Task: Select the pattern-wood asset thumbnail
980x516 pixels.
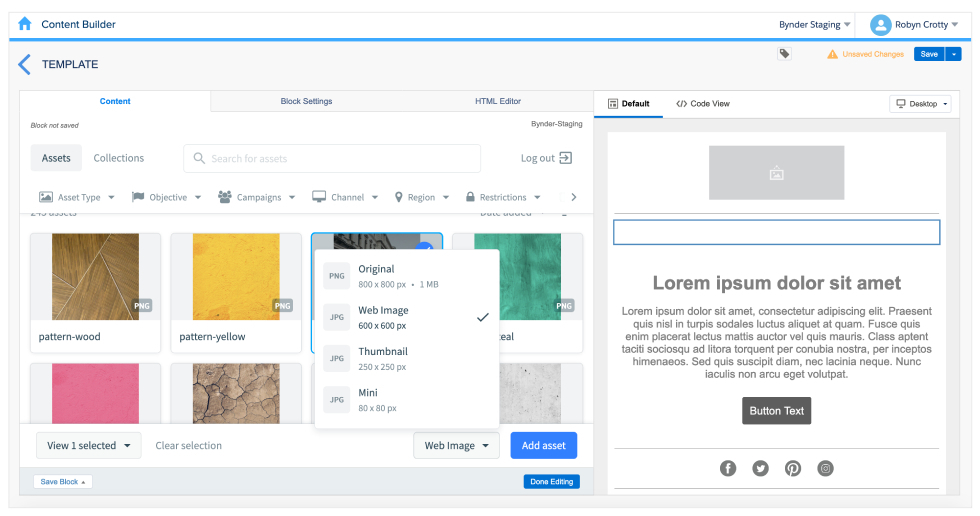Action: 96,277
